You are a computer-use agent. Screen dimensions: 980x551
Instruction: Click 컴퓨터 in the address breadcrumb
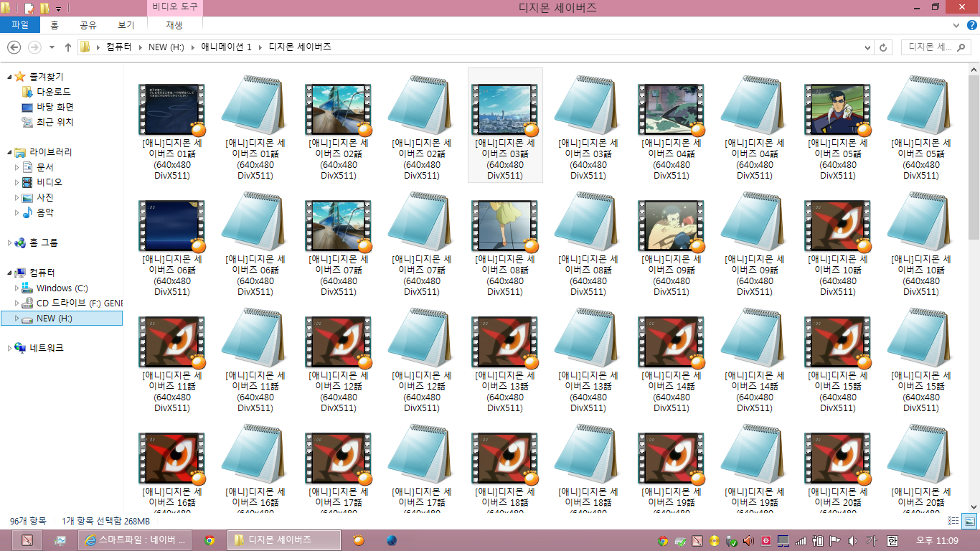coord(119,47)
